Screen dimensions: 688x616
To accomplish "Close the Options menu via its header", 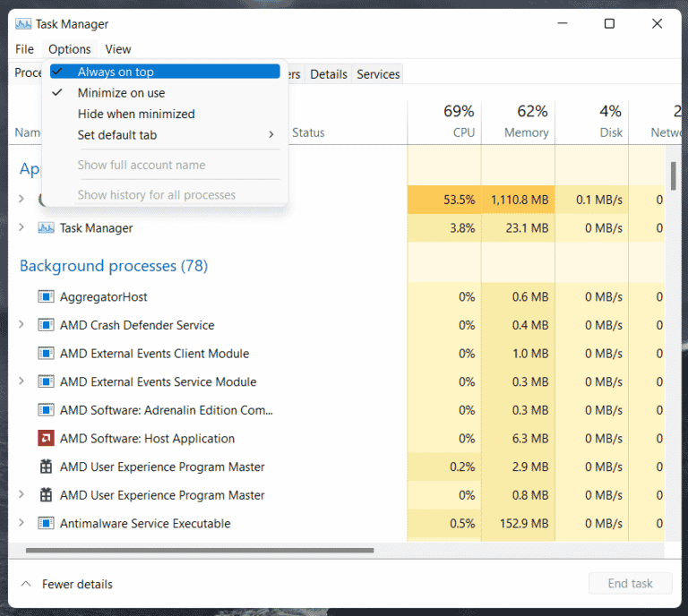I will pos(70,49).
